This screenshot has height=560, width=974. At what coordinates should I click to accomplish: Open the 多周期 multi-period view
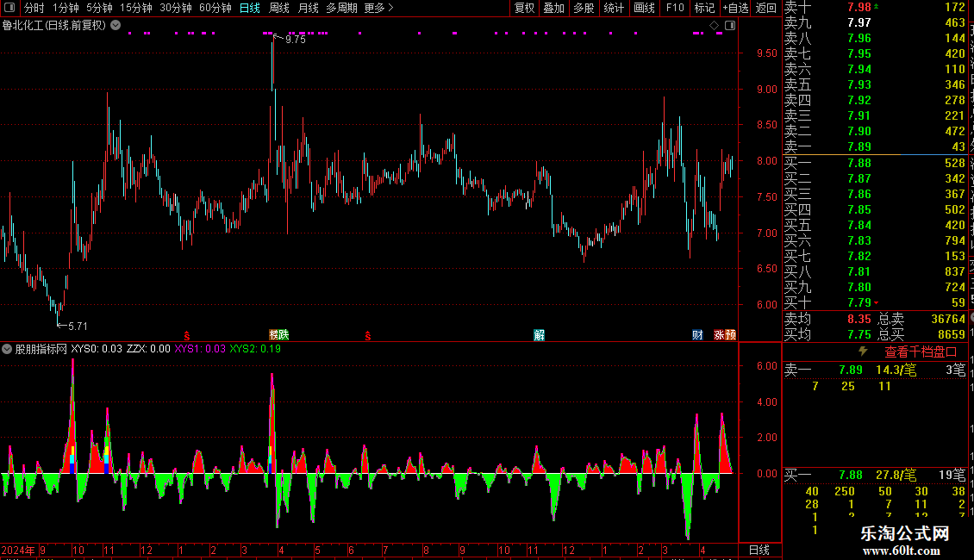(x=341, y=8)
